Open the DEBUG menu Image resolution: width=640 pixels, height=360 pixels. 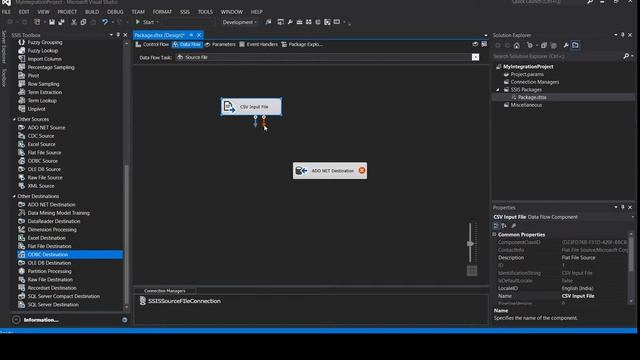click(x=115, y=12)
